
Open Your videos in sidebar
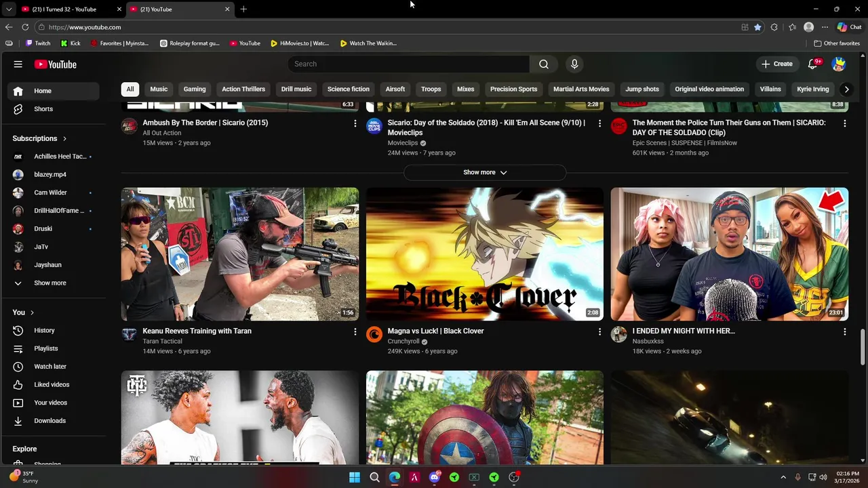pos(54,403)
